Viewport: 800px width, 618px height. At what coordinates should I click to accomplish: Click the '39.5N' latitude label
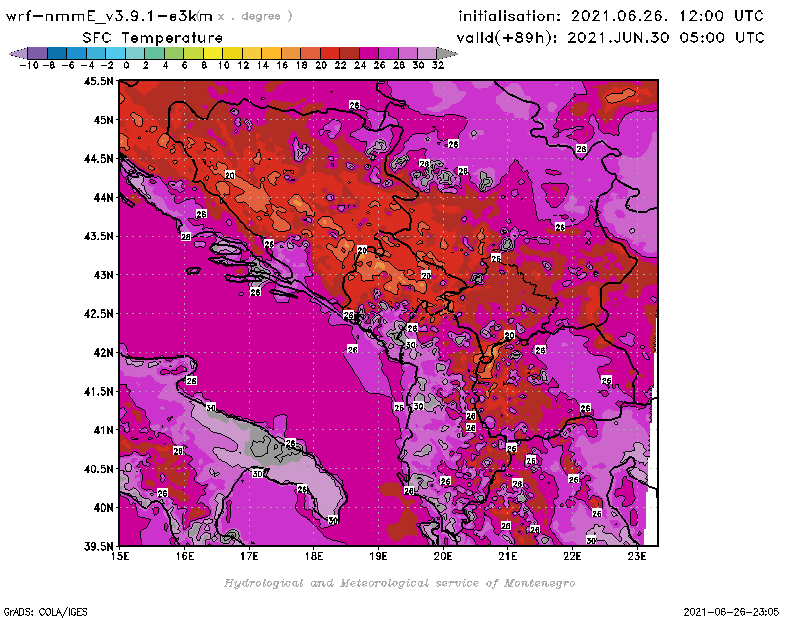[x=98, y=547]
